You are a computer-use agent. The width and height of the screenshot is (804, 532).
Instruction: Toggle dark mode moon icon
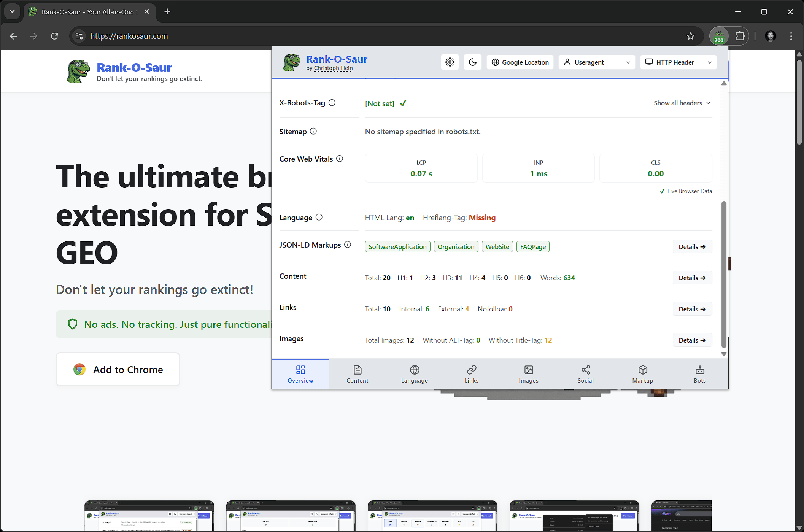coord(473,62)
